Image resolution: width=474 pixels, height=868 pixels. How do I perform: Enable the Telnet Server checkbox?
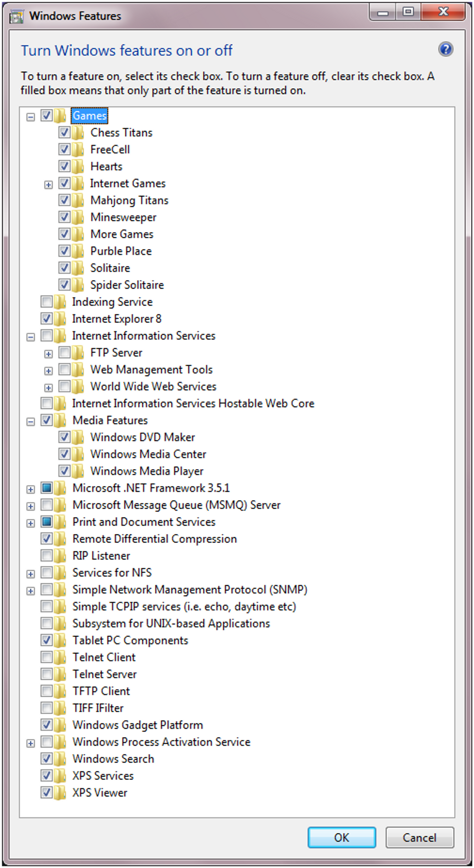46,674
